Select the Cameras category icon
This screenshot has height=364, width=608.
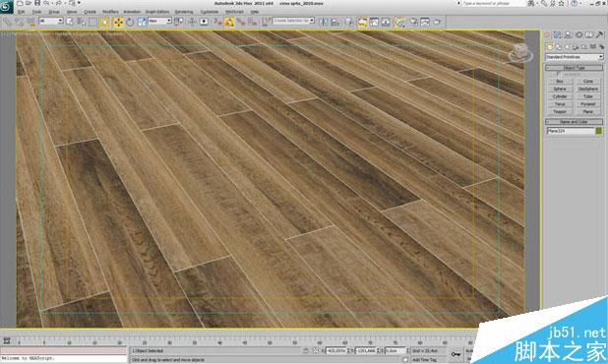click(x=576, y=47)
